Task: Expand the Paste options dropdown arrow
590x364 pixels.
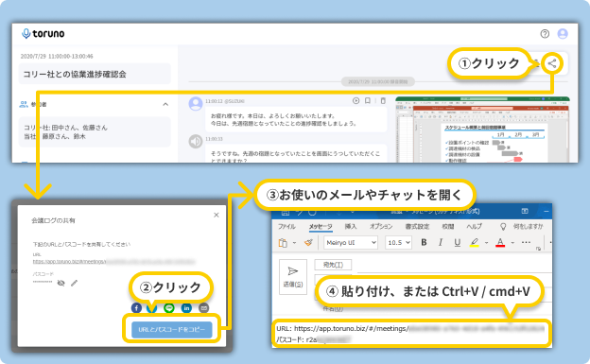Action: click(x=294, y=243)
